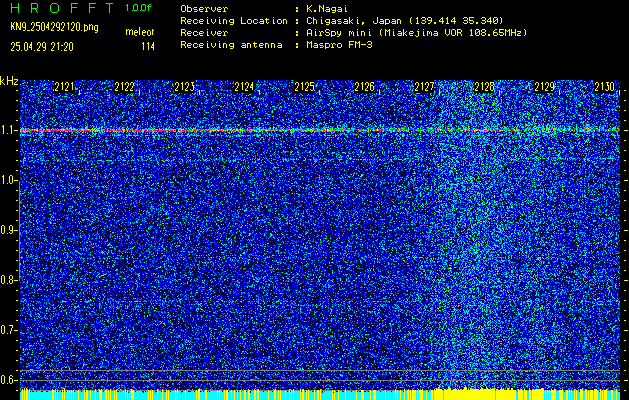Click time marker 2124
629x400 pixels.
click(244, 87)
